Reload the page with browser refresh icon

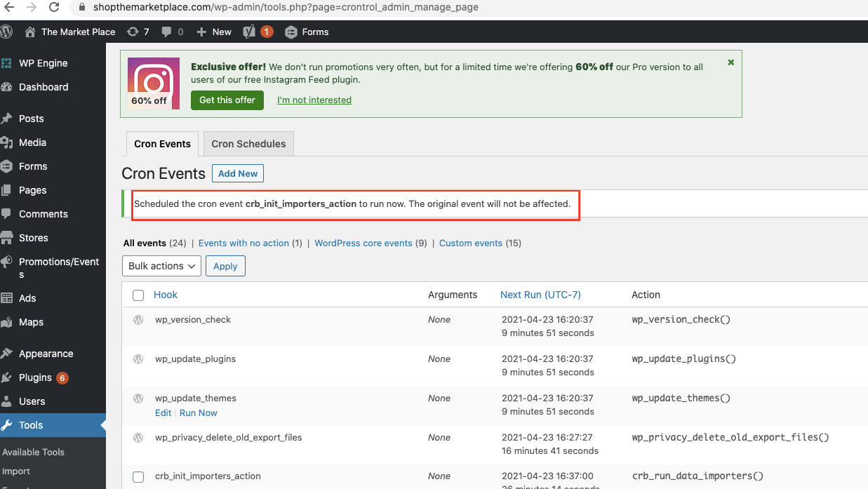click(x=54, y=8)
